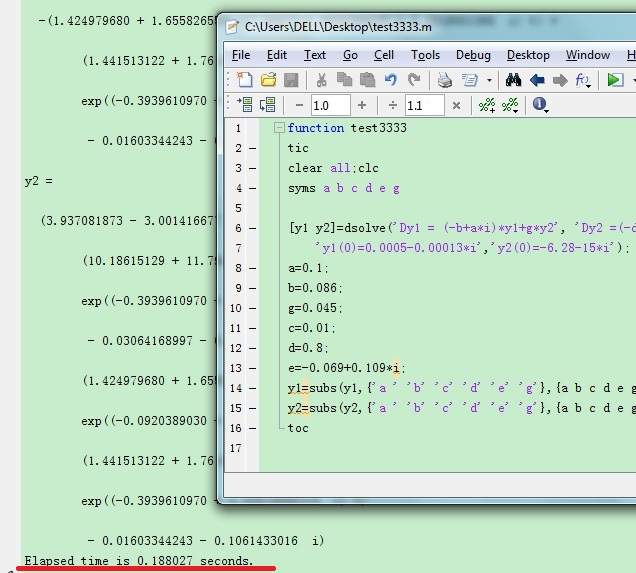The height and width of the screenshot is (573, 636).
Task: Open the %% cell titles dropdown icon
Action: (x=510, y=105)
